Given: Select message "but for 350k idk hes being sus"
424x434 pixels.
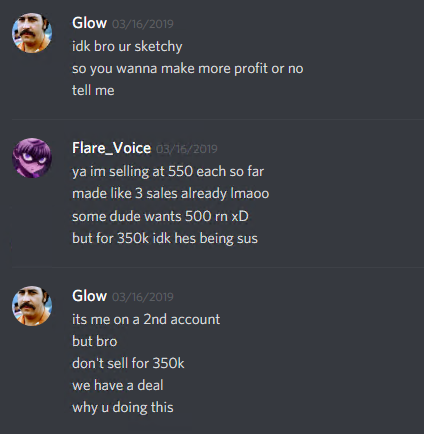Looking at the screenshot, I should (165, 239).
